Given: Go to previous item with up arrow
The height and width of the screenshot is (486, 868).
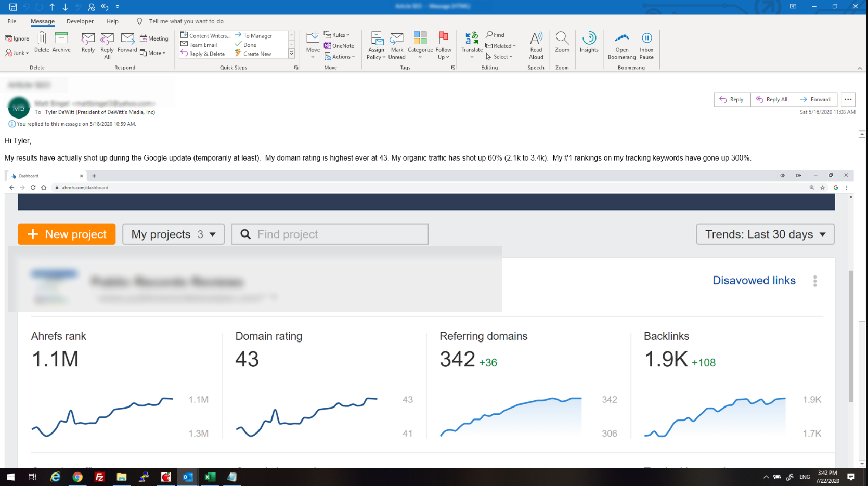Looking at the screenshot, I should [x=52, y=7].
